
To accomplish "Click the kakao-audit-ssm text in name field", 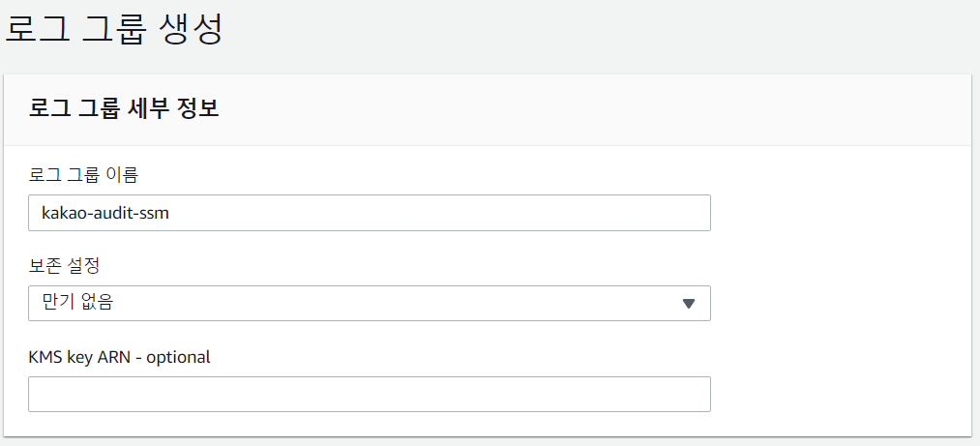I will coord(105,213).
